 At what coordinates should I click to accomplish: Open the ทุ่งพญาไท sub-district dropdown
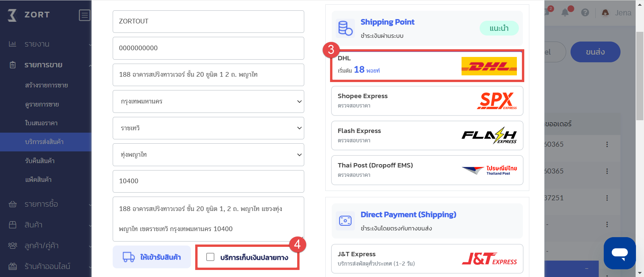tap(208, 155)
